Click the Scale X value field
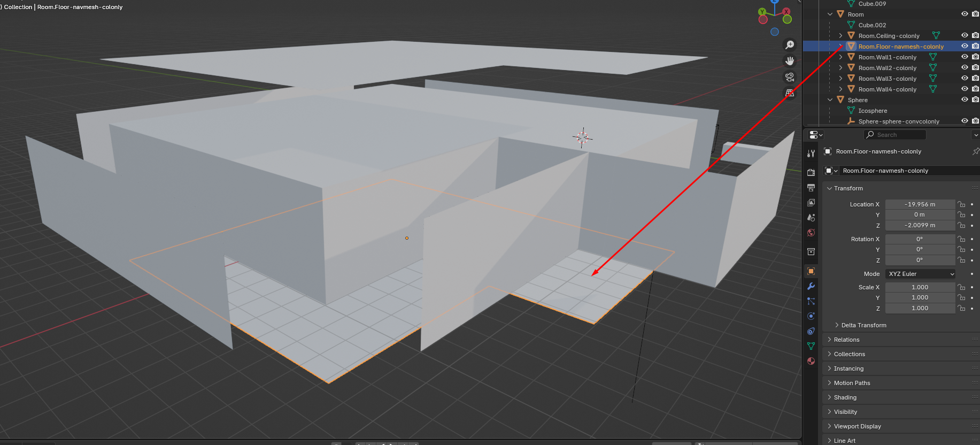 click(920, 287)
